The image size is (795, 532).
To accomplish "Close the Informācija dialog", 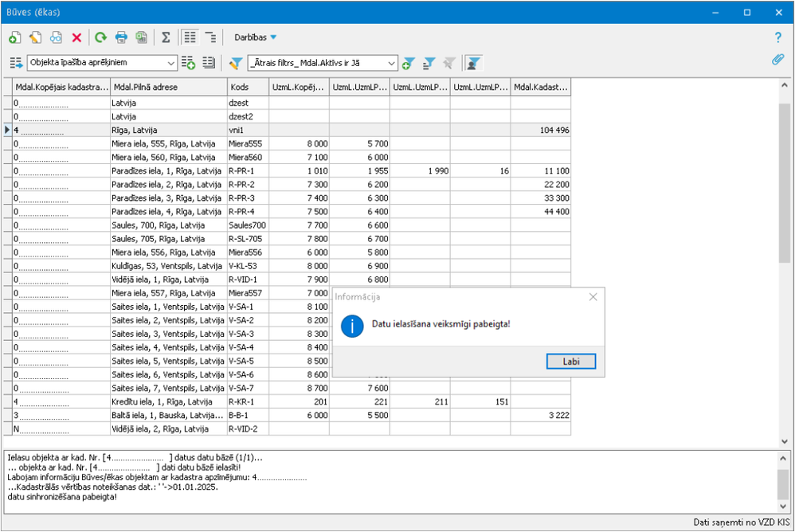I will pyautogui.click(x=593, y=297).
